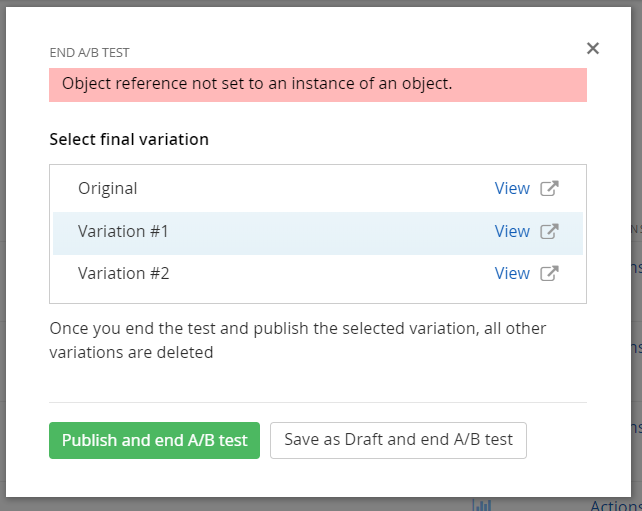Open external link icon for Original
This screenshot has width=642, height=511.
coord(549,188)
